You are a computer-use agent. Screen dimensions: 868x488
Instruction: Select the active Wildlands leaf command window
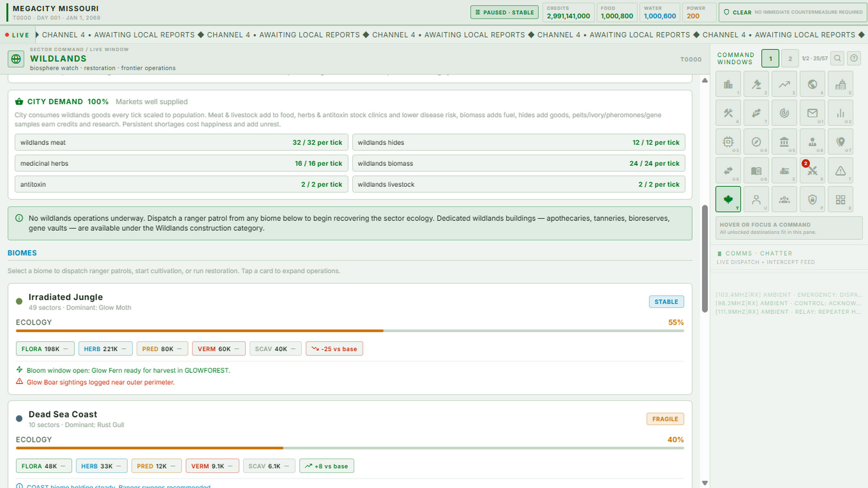728,199
